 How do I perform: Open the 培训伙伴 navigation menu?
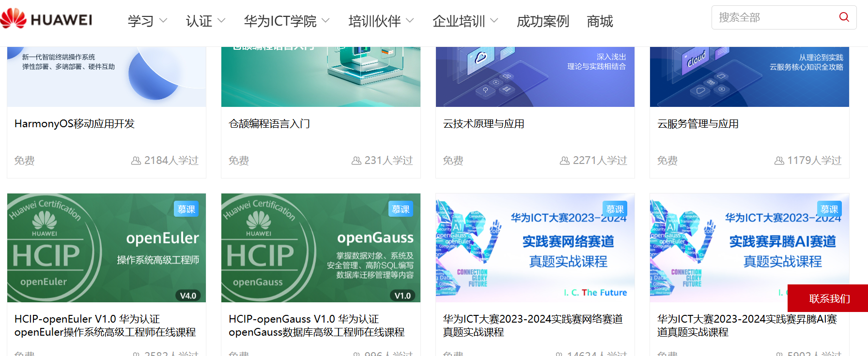point(375,21)
